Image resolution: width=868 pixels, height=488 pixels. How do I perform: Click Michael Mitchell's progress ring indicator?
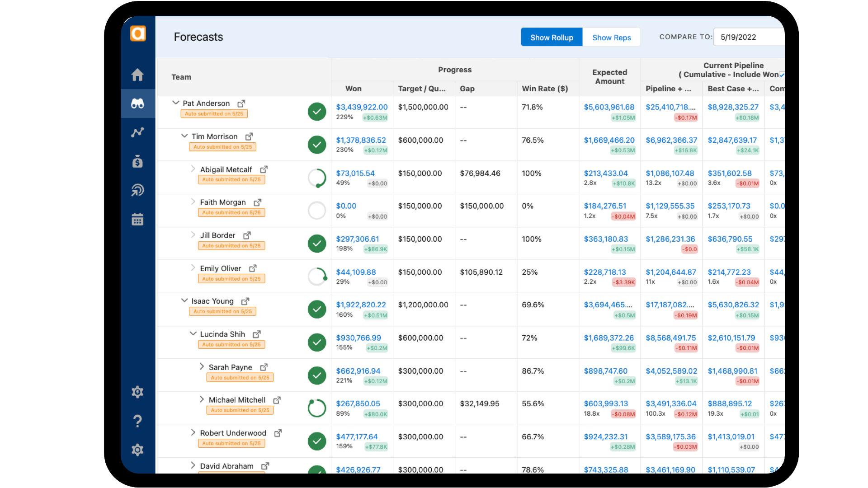point(317,408)
